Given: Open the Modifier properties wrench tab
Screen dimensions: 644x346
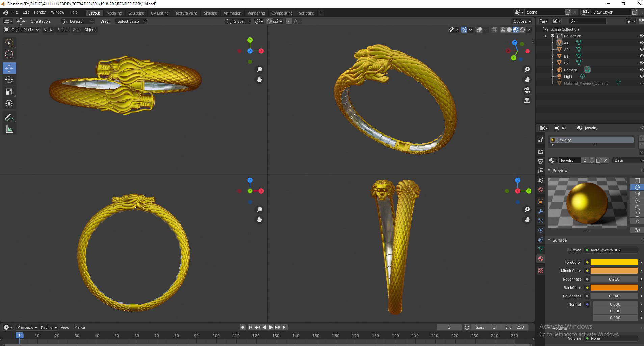Looking at the screenshot, I should (x=541, y=211).
